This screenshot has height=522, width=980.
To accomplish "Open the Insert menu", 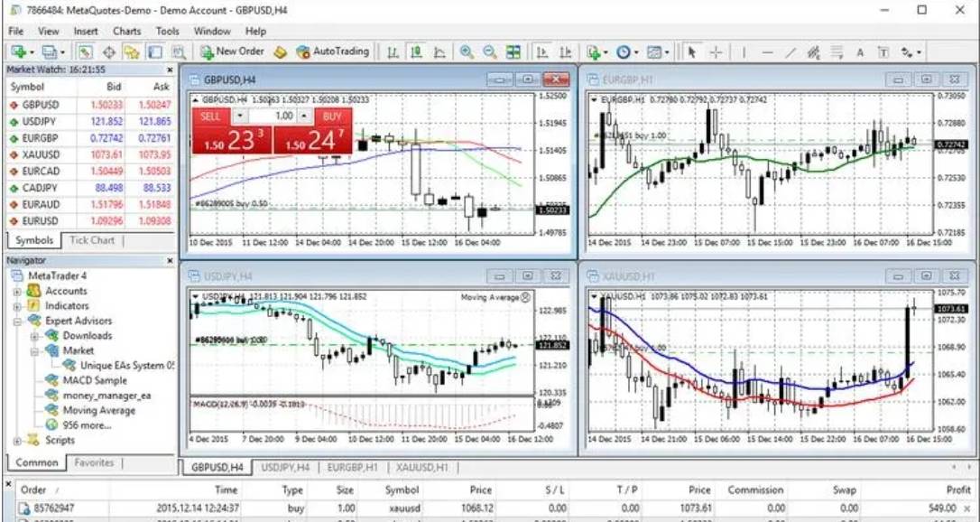I will tap(86, 31).
